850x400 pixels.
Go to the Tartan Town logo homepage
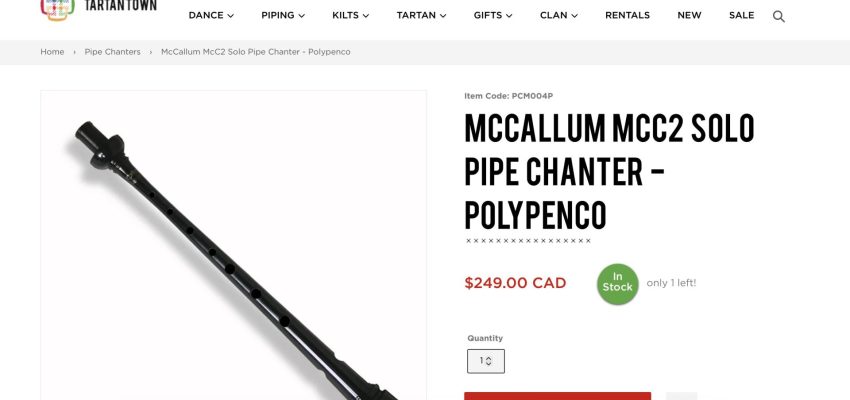(x=98, y=9)
